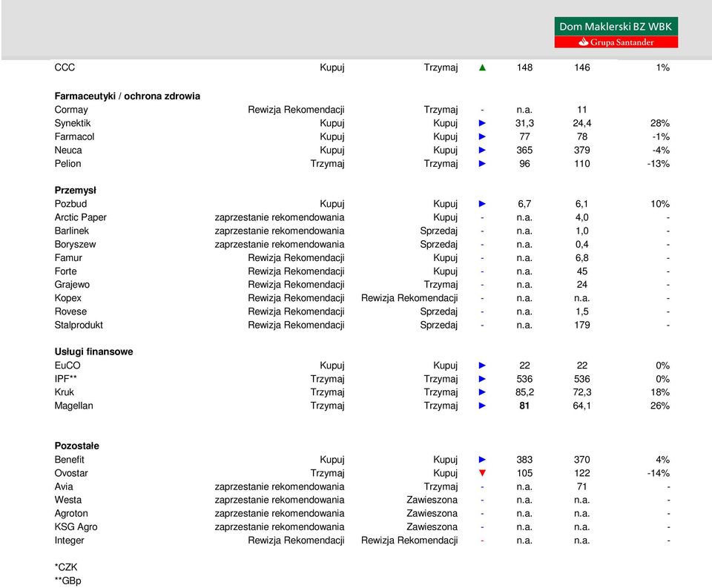Select the Barlinek company name
Screen dimensions: 712x588
pyautogui.click(x=72, y=231)
